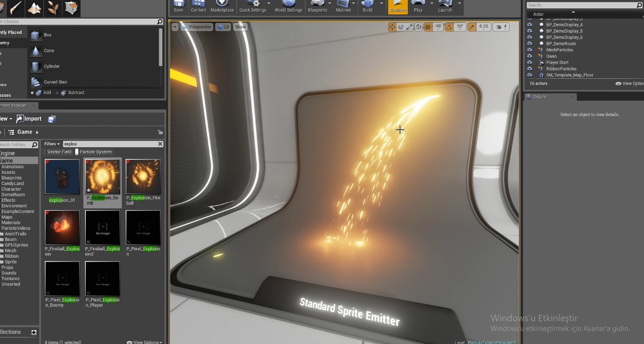Click the Import button in Content Browser
The width and height of the screenshot is (644, 344).
pyautogui.click(x=29, y=118)
